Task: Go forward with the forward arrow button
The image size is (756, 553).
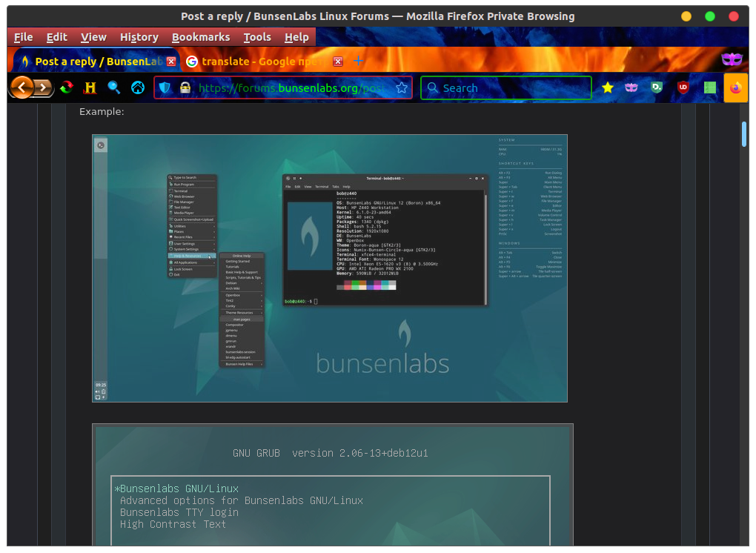Action: click(x=44, y=87)
